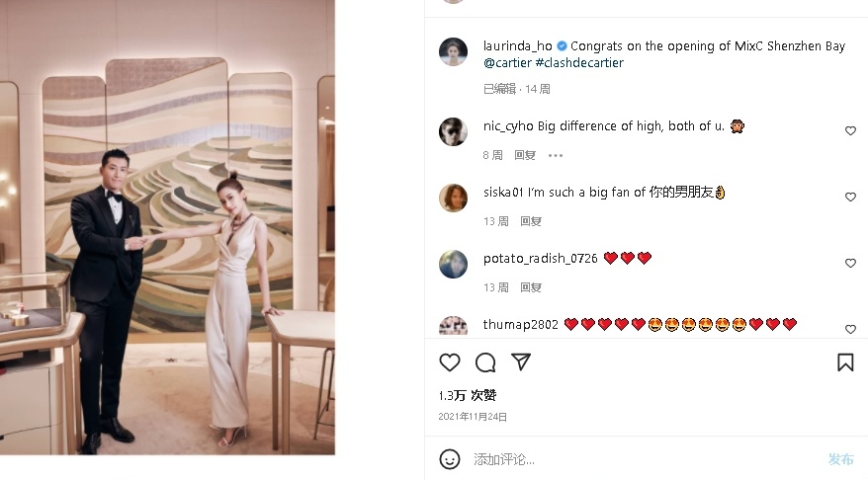The image size is (868, 480).
Task: Like potato_radish_0726's comment
Action: click(x=850, y=264)
